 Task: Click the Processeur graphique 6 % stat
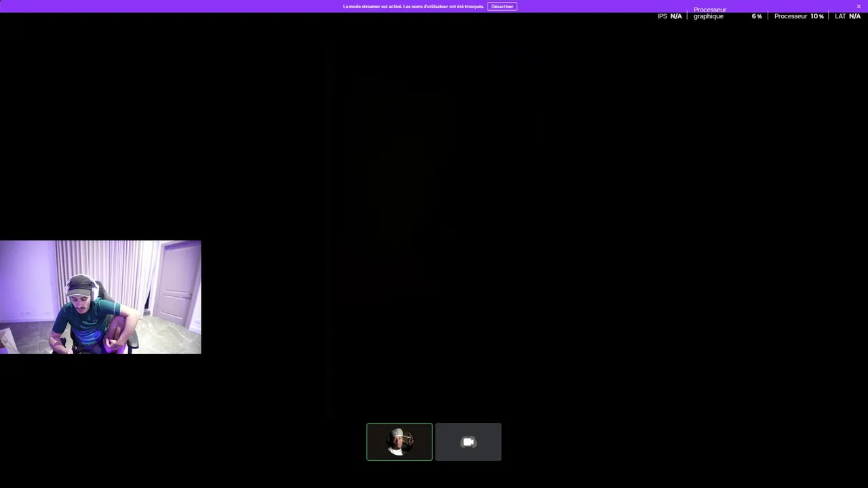[728, 14]
